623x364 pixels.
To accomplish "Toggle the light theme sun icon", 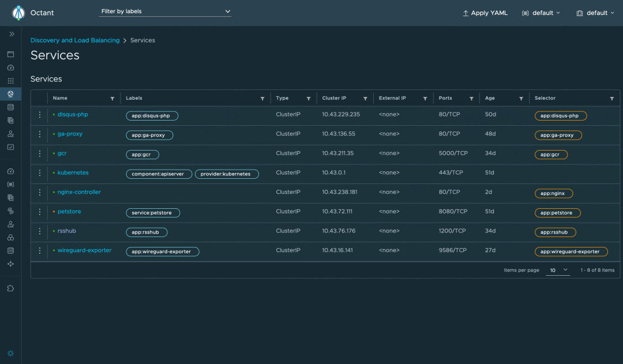I will [11, 353].
